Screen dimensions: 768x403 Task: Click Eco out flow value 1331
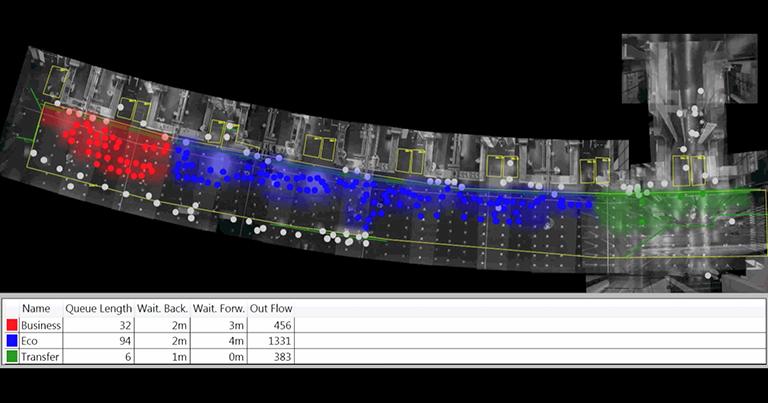tap(280, 341)
